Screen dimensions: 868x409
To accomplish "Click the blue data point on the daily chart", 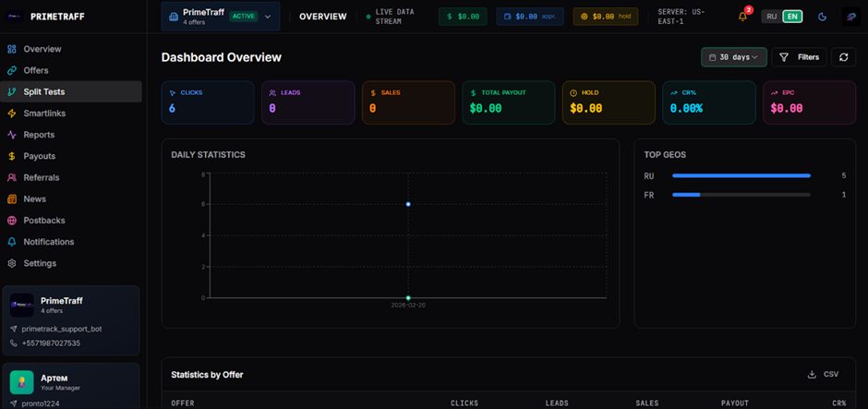I will point(408,204).
